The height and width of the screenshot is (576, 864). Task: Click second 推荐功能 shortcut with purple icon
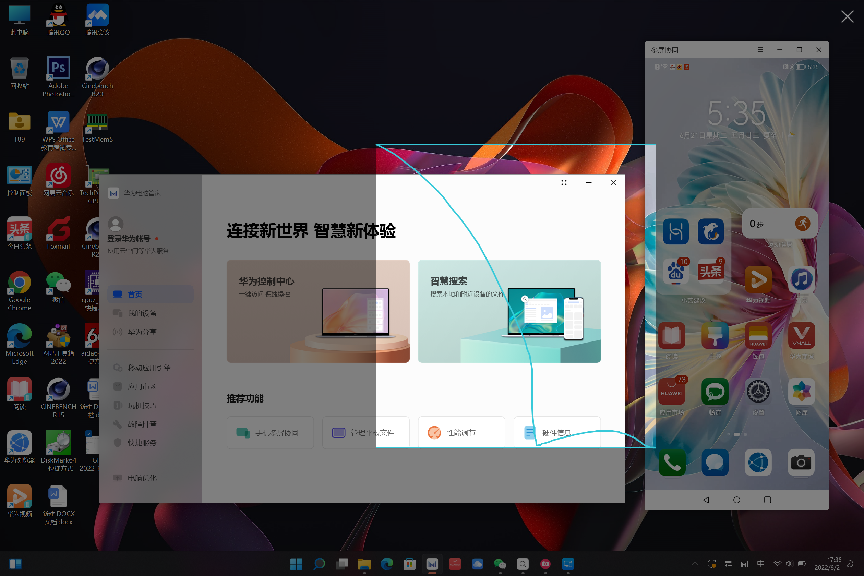point(366,433)
